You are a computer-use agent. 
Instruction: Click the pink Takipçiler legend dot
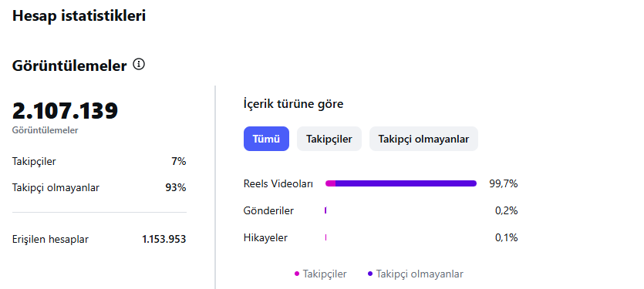tap(297, 274)
